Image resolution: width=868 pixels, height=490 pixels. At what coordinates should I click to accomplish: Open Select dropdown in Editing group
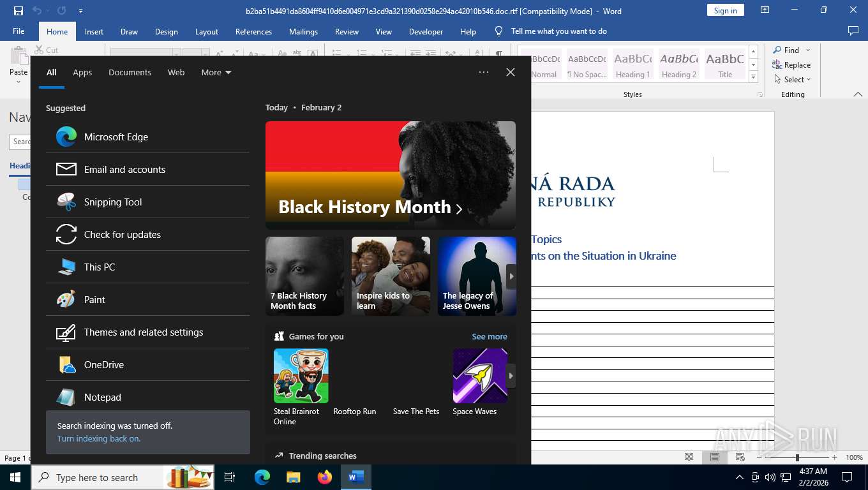(793, 79)
